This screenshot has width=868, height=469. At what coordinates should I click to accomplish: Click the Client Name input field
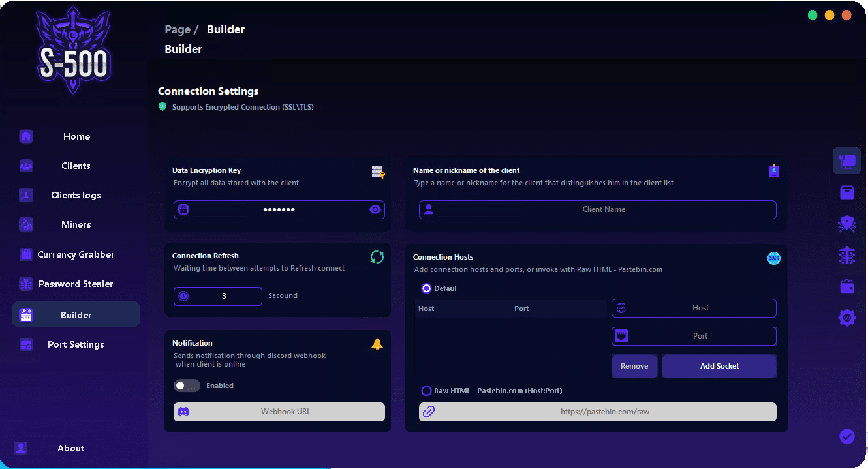(x=604, y=209)
